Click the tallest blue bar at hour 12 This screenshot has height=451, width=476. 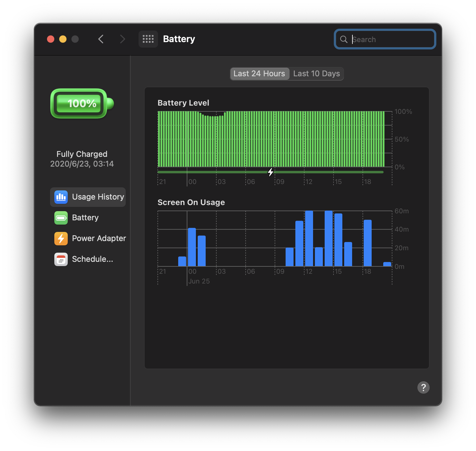tap(309, 238)
